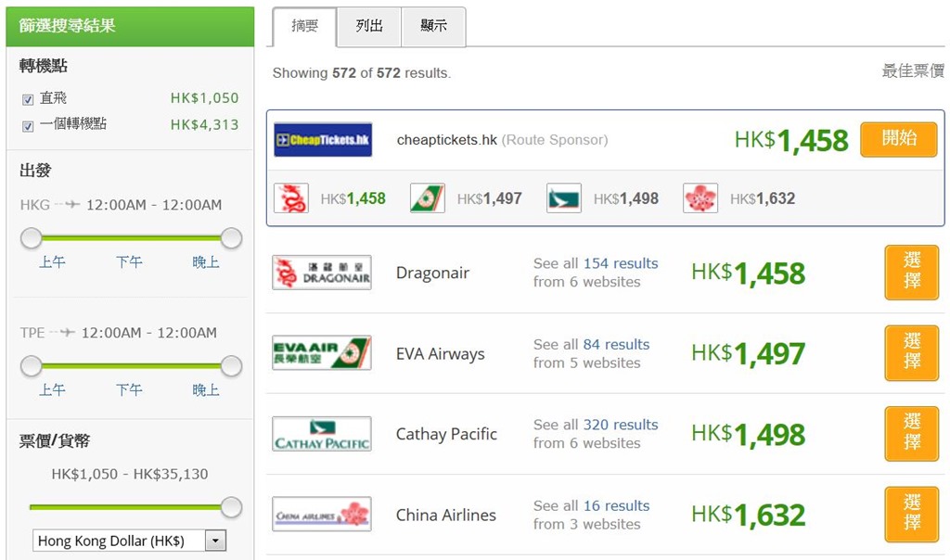Click EVA Air small icon in sponsor row

coord(427,198)
